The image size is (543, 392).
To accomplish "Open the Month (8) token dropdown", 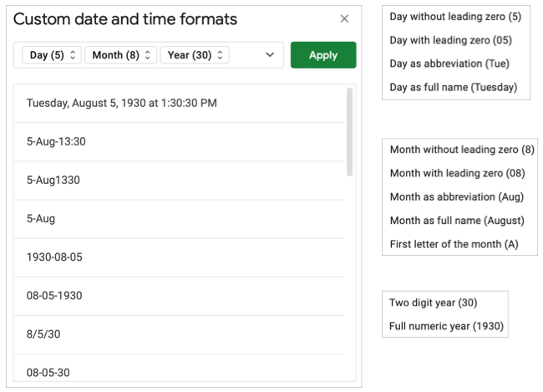I will coord(120,55).
